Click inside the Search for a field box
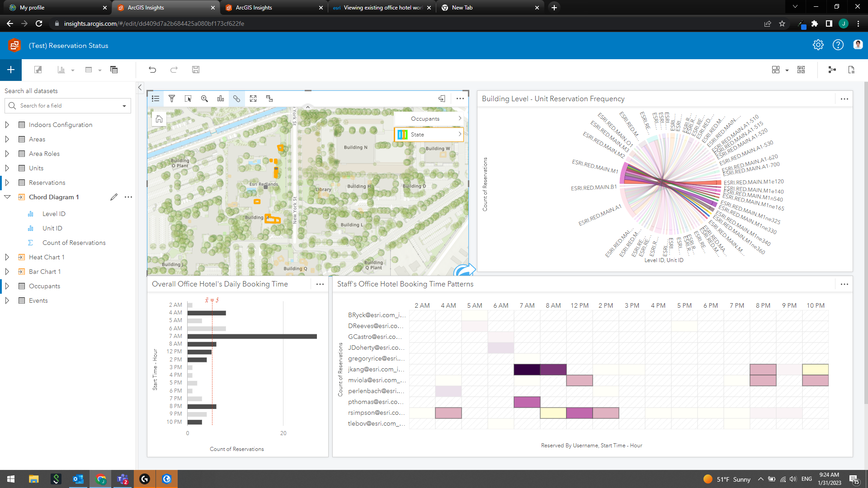The image size is (868, 488). click(68, 105)
